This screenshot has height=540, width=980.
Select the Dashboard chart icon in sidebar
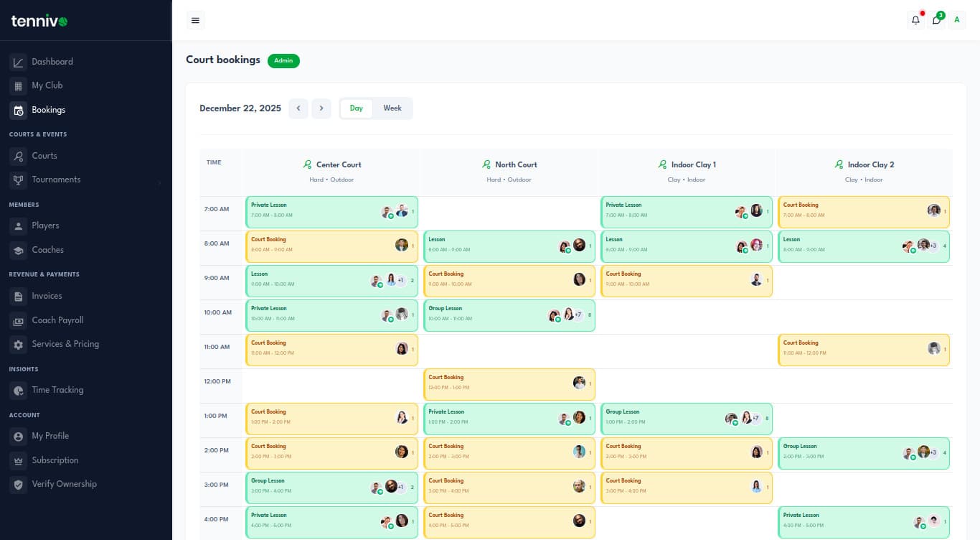[19, 61]
